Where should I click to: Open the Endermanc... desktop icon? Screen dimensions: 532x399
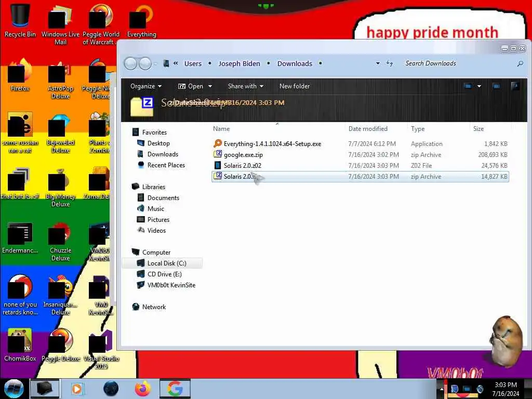point(20,237)
